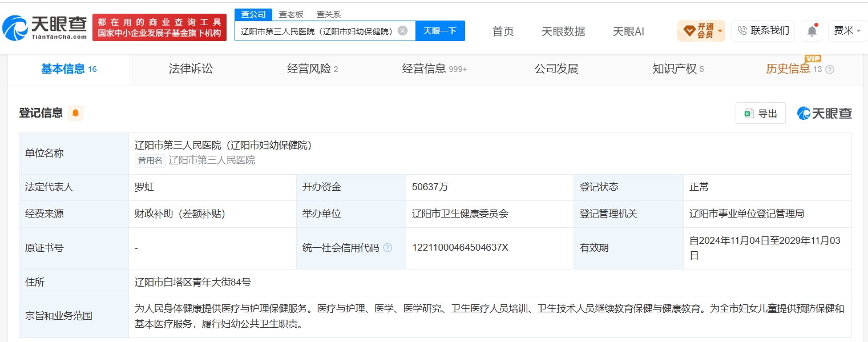Image resolution: width=868 pixels, height=342 pixels.
Task: Click 辽阳市事业单位登记管理局 registration authority
Action: tap(747, 214)
